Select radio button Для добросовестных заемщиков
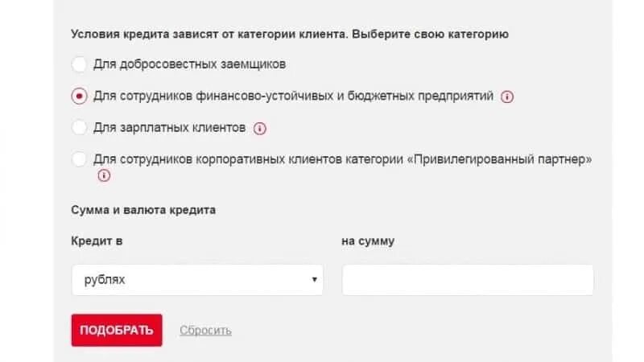Viewport: 644px width, 362px height. (x=79, y=64)
